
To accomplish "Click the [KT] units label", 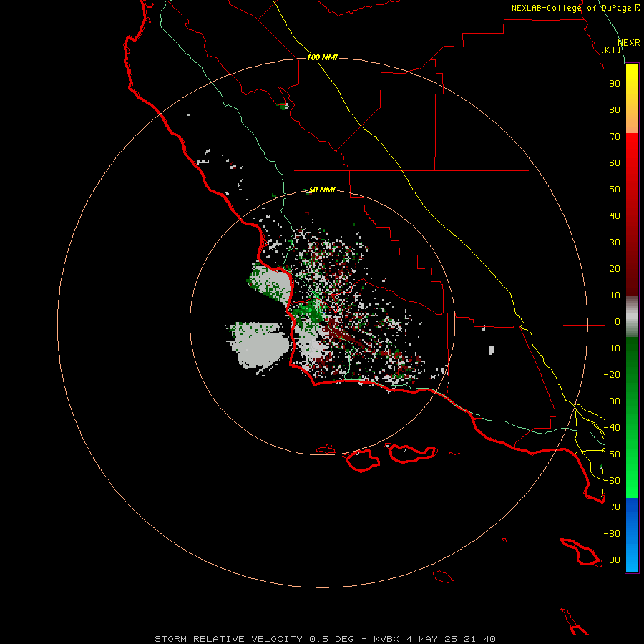I will tap(611, 49).
